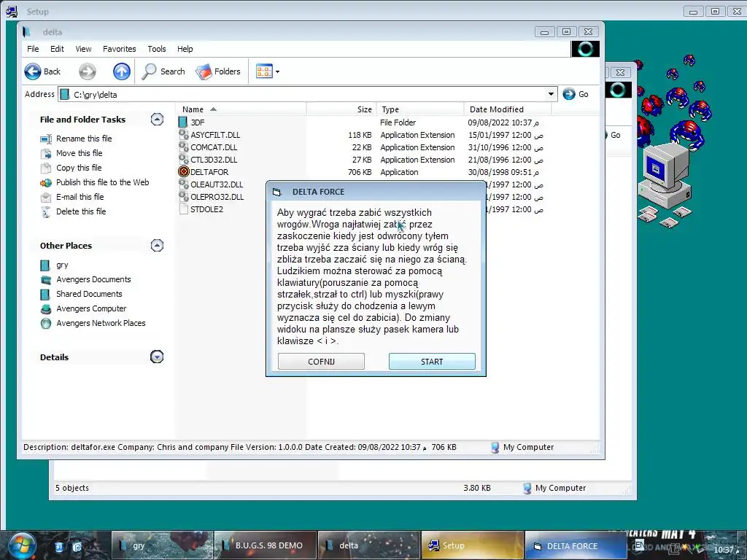
Task: Switch to B.U.G.S. 98 DEMO taskbar button
Action: pyautogui.click(x=266, y=545)
